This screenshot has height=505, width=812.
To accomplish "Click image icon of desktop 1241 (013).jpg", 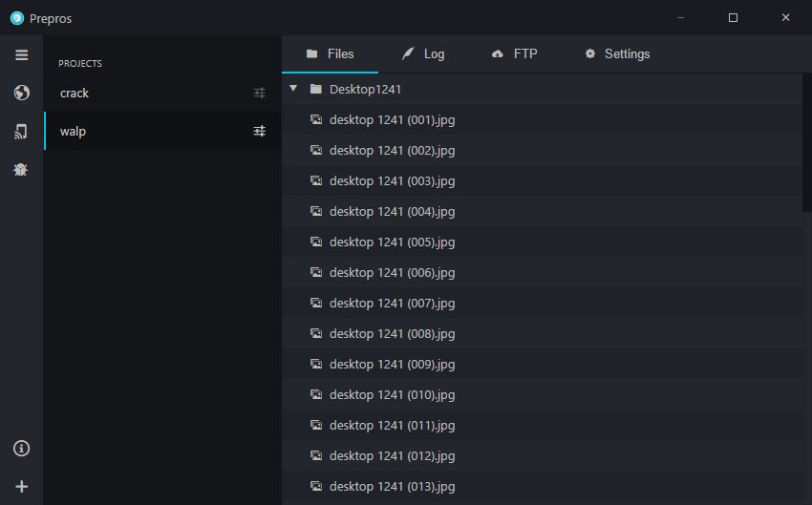I will [316, 486].
